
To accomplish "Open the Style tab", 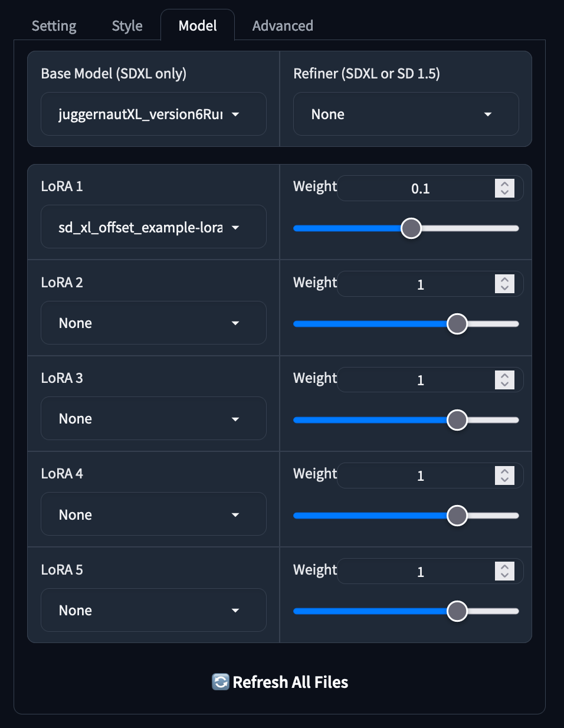I will click(x=127, y=26).
